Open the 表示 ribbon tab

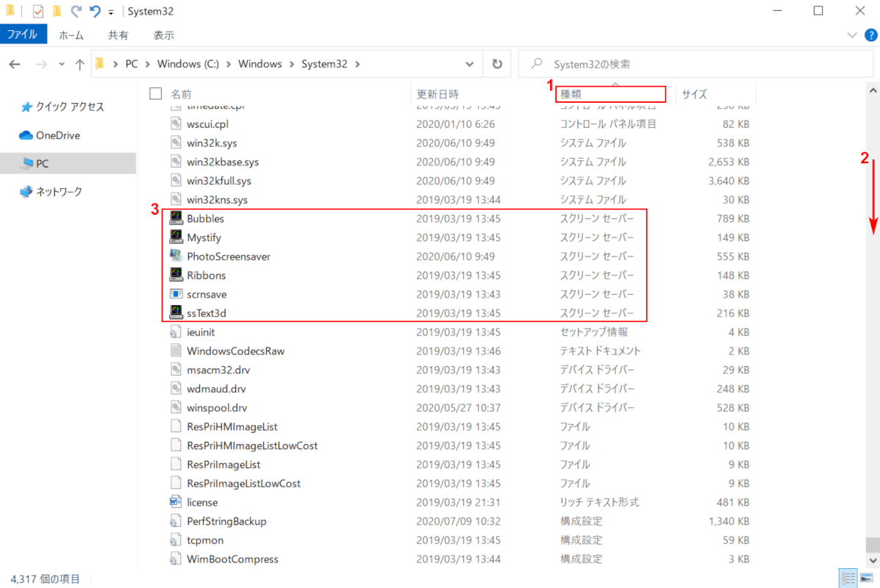(163, 35)
